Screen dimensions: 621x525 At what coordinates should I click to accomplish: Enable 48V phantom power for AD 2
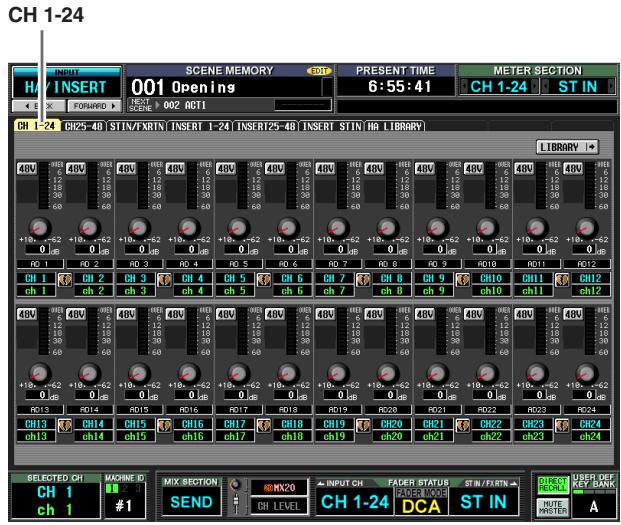point(76,169)
